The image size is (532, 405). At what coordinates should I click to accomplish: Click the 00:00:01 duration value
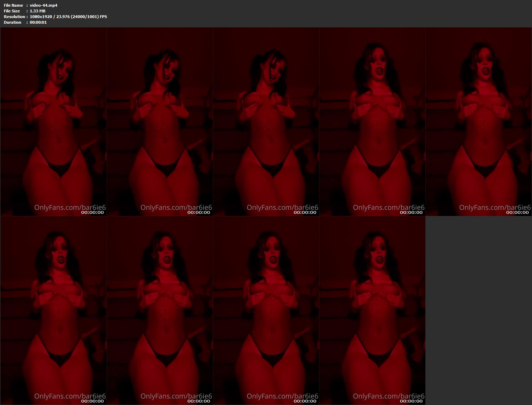coord(38,22)
